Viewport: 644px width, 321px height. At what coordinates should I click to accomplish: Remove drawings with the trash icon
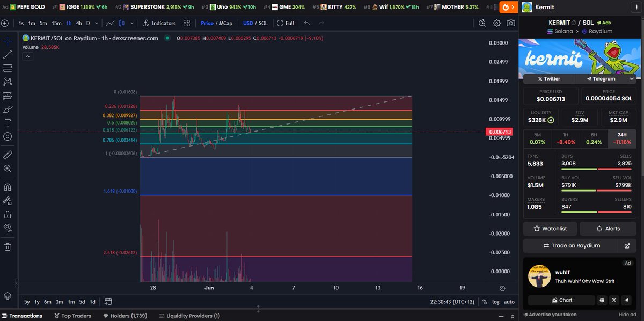8,247
